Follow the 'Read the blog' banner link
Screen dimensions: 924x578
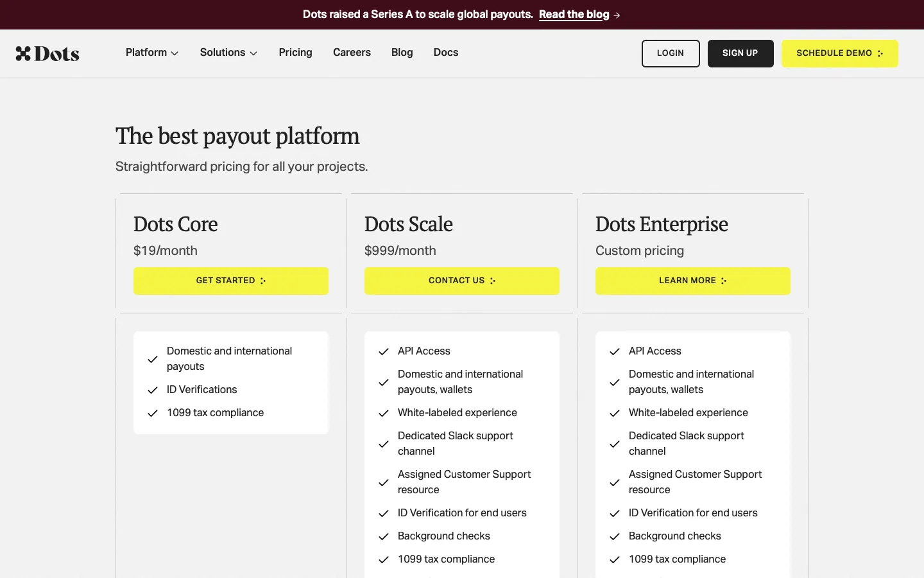(x=574, y=14)
